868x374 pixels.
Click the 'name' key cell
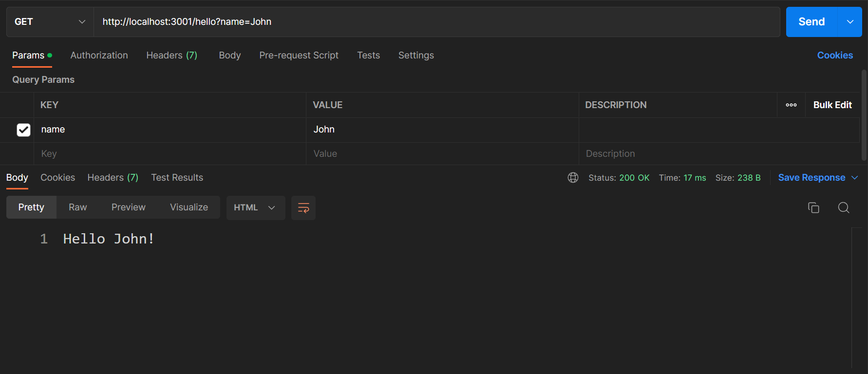point(170,130)
